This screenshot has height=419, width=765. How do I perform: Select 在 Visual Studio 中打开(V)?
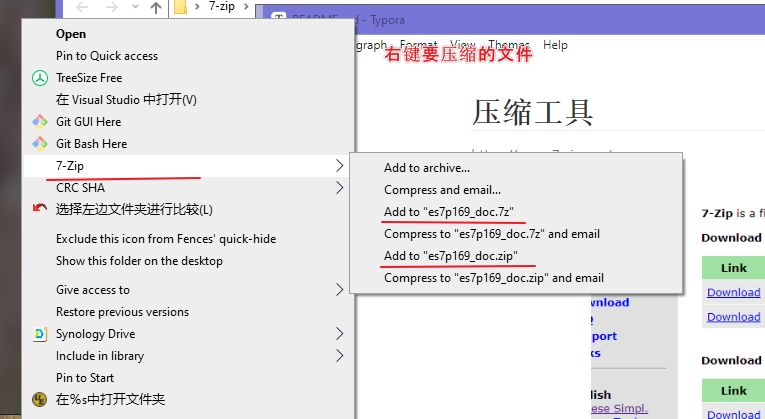(x=189, y=100)
